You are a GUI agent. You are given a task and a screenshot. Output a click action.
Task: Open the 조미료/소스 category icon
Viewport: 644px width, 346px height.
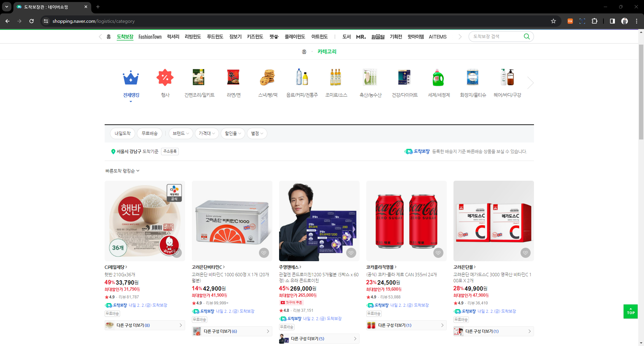pos(336,77)
